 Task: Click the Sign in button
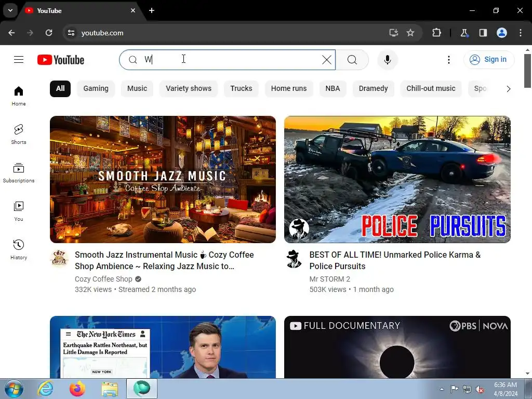coord(489,60)
